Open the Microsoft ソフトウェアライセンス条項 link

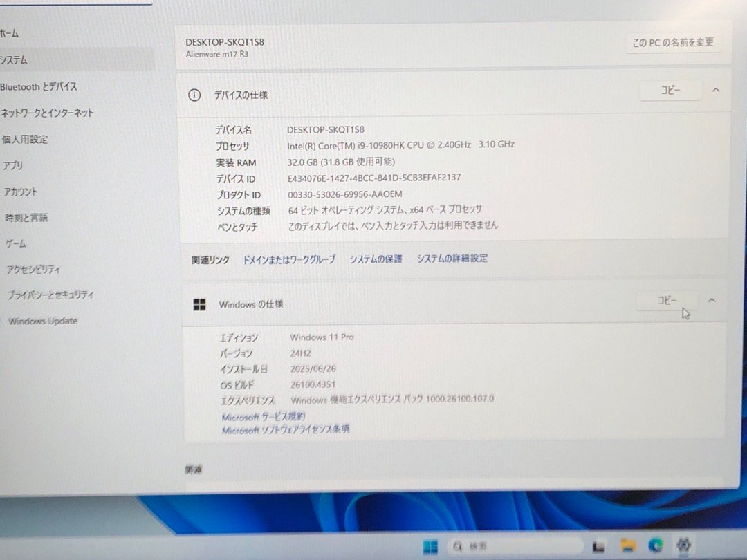[x=286, y=429]
